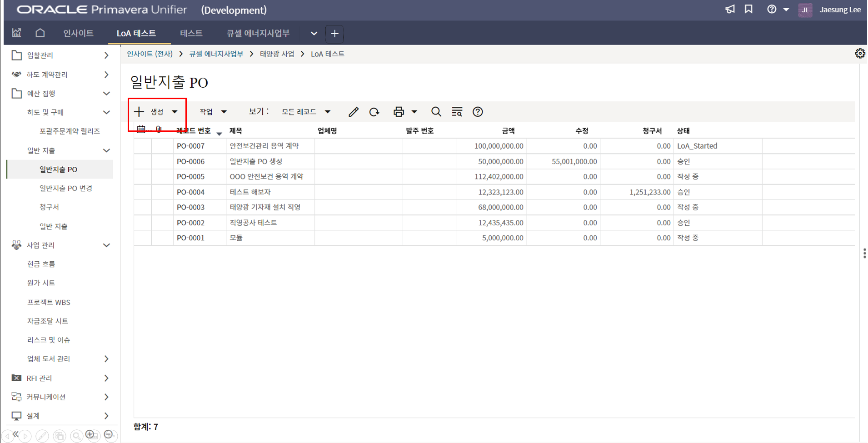Open the 작업 actions dropdown
The width and height of the screenshot is (868, 443).
coord(213,112)
